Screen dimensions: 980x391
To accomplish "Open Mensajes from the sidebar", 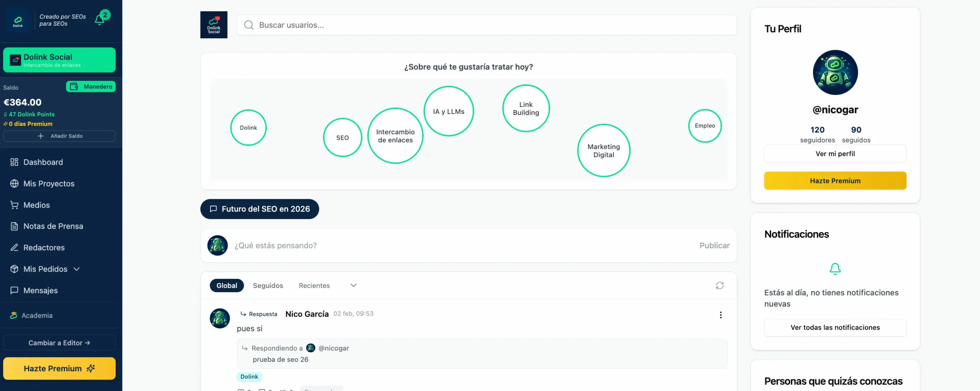I will 40,290.
